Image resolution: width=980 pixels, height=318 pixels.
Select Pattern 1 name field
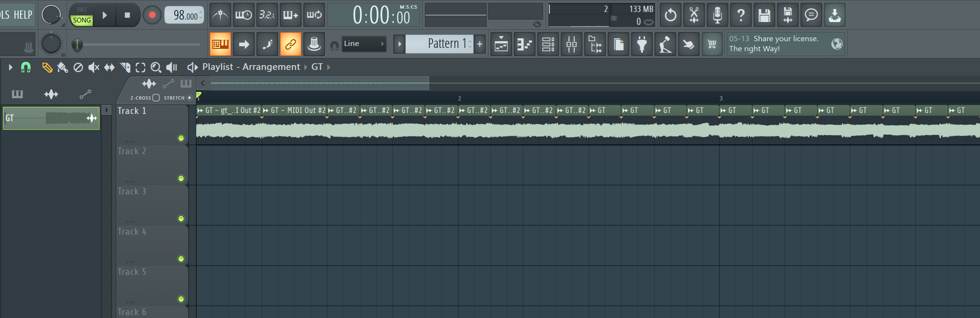pos(439,44)
